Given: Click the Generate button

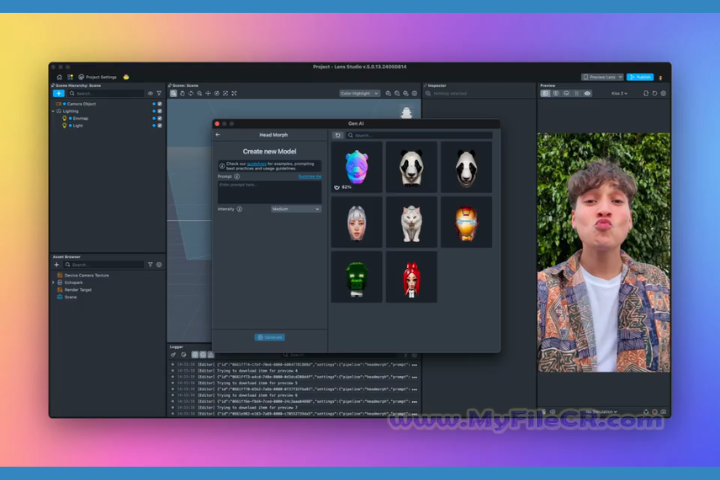Looking at the screenshot, I should 270,337.
